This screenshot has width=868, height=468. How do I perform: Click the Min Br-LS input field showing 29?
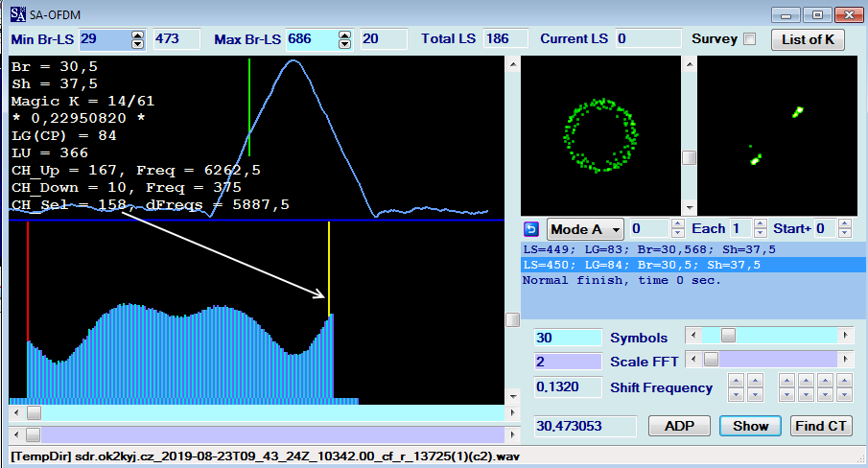(x=106, y=39)
